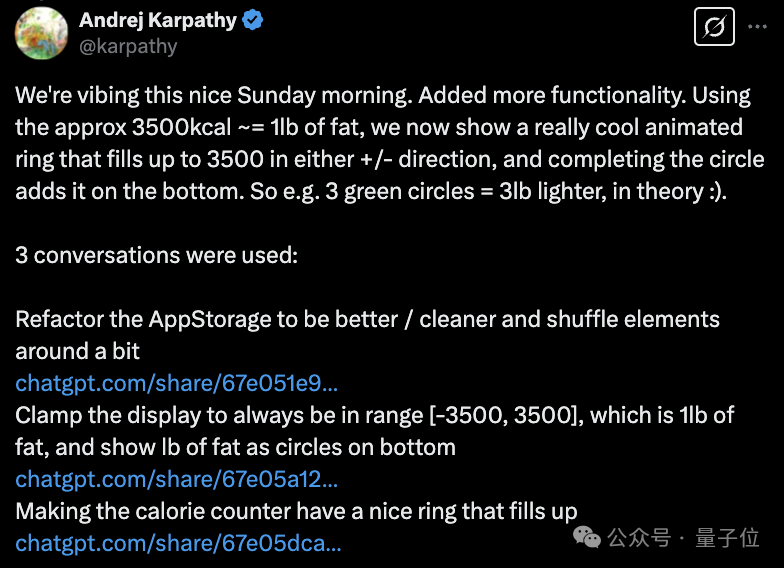Click the Andrej Karpathy display name

[x=158, y=20]
